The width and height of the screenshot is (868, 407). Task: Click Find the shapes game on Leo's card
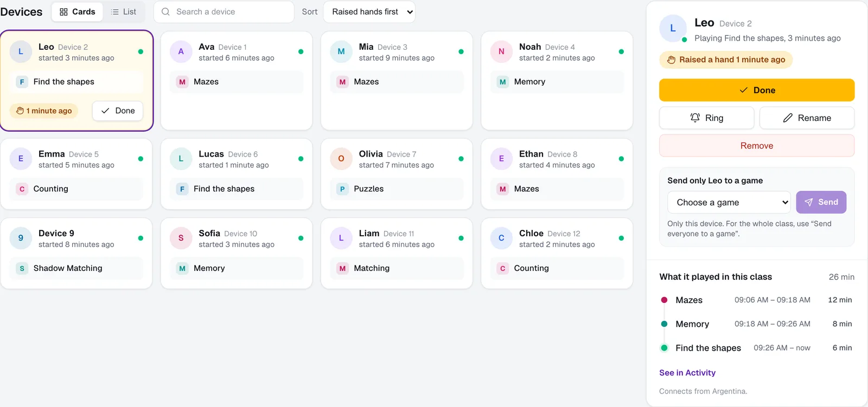[76, 82]
